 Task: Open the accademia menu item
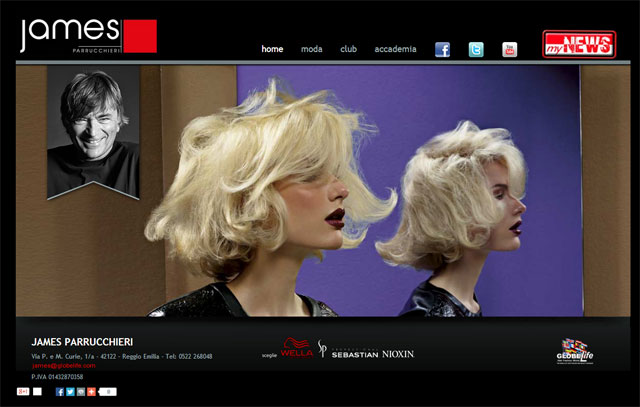tap(396, 49)
